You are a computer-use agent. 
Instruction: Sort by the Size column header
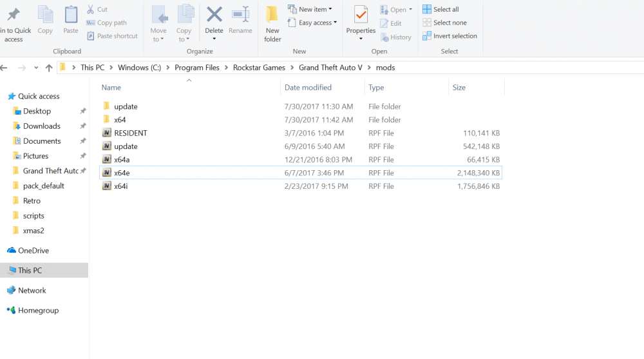459,88
